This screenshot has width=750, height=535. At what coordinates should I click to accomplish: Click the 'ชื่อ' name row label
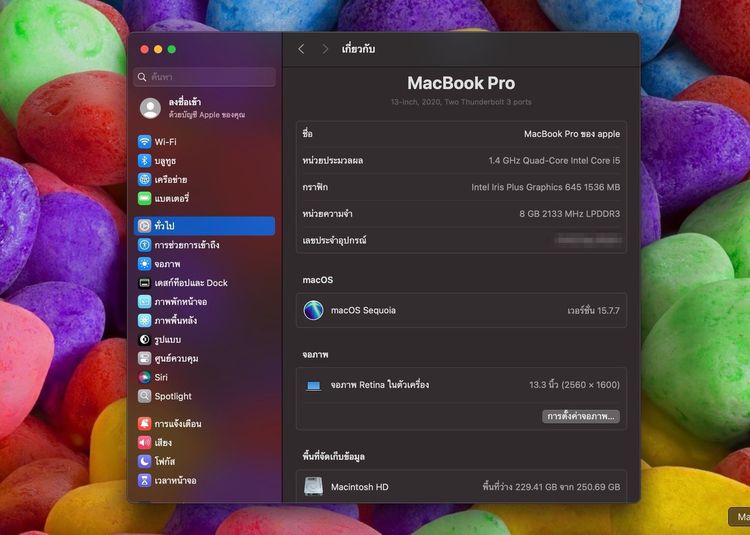pyautogui.click(x=308, y=134)
